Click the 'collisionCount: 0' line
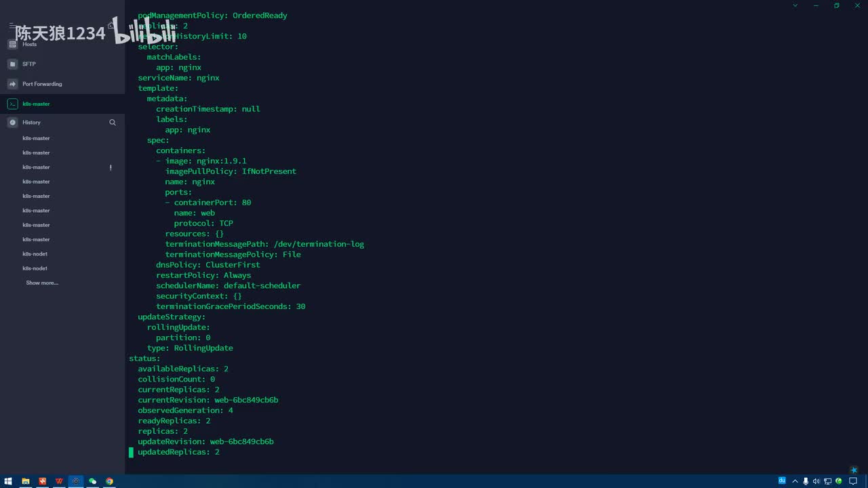This screenshot has width=868, height=488. (176, 380)
